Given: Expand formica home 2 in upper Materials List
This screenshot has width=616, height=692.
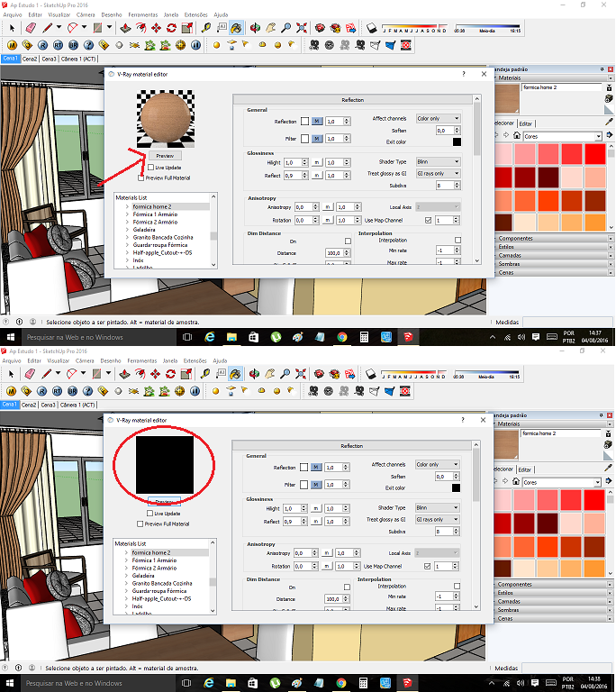Looking at the screenshot, I should (x=127, y=206).
